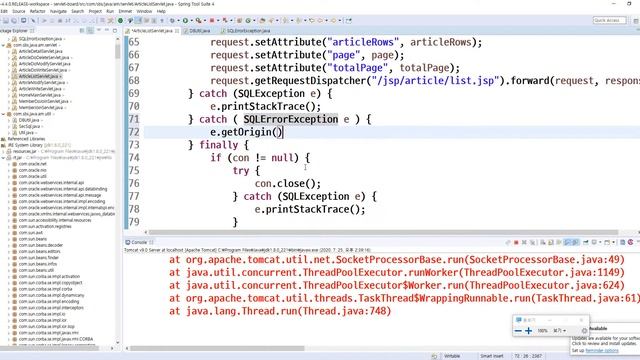
Task: Click Remove All Terminated Launches in Console
Action: click(532, 242)
